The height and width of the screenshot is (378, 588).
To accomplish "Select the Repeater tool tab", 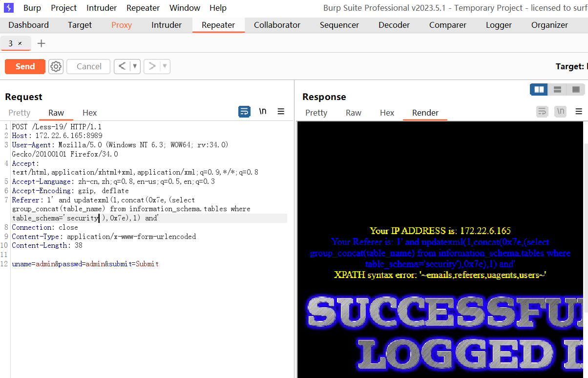I will pos(218,25).
